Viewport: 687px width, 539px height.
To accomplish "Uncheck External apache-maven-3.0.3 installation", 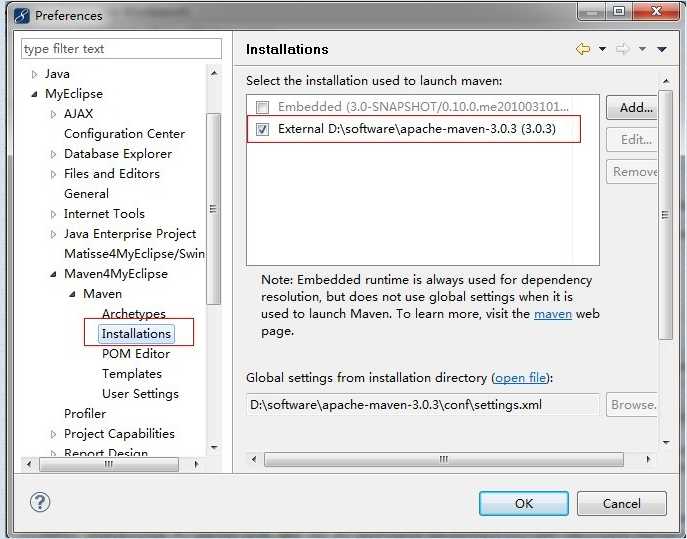I will click(x=262, y=129).
